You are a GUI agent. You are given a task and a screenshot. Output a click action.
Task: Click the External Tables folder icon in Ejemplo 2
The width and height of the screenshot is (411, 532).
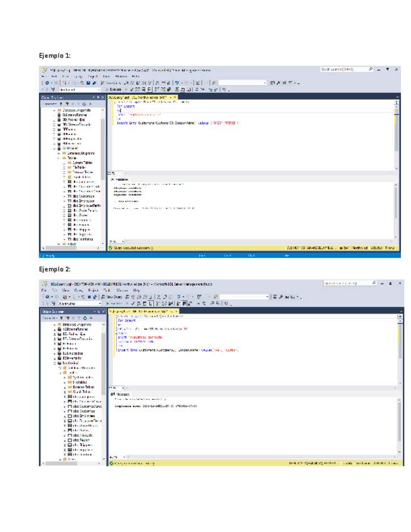pyautogui.click(x=70, y=388)
